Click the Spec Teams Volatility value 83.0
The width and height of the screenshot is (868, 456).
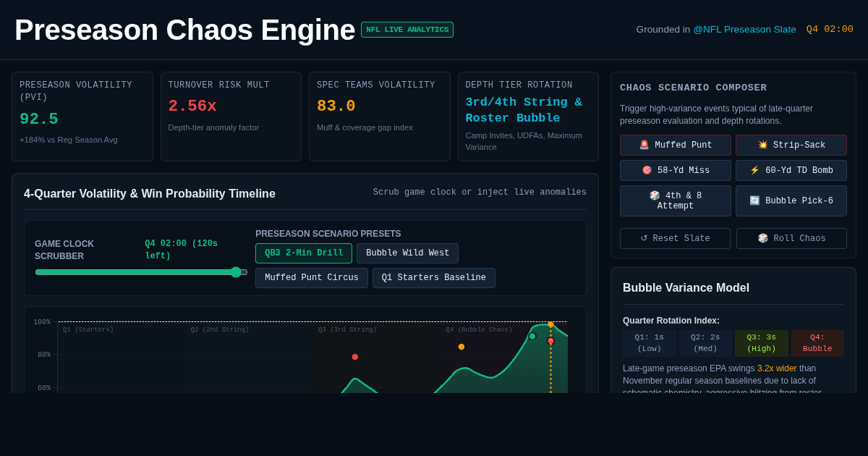coord(336,106)
